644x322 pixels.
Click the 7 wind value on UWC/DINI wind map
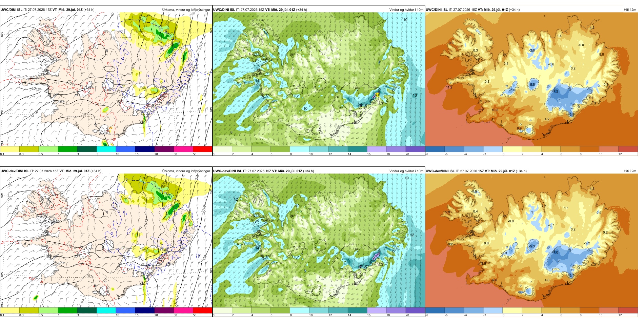point(315,46)
